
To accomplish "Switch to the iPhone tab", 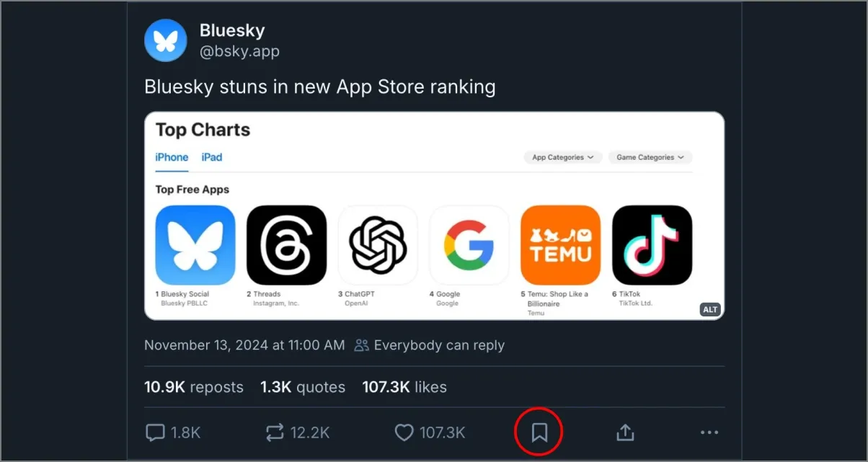I will [172, 157].
